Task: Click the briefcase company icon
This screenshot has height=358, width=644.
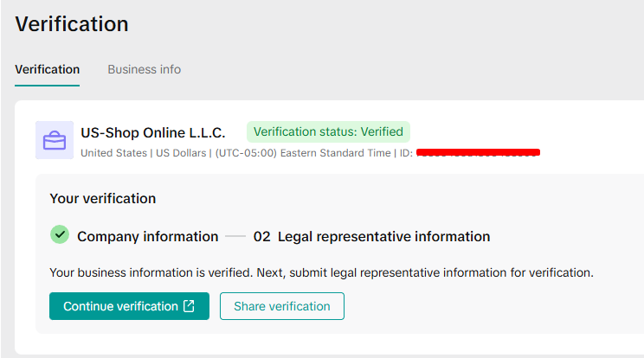Action: (x=55, y=140)
